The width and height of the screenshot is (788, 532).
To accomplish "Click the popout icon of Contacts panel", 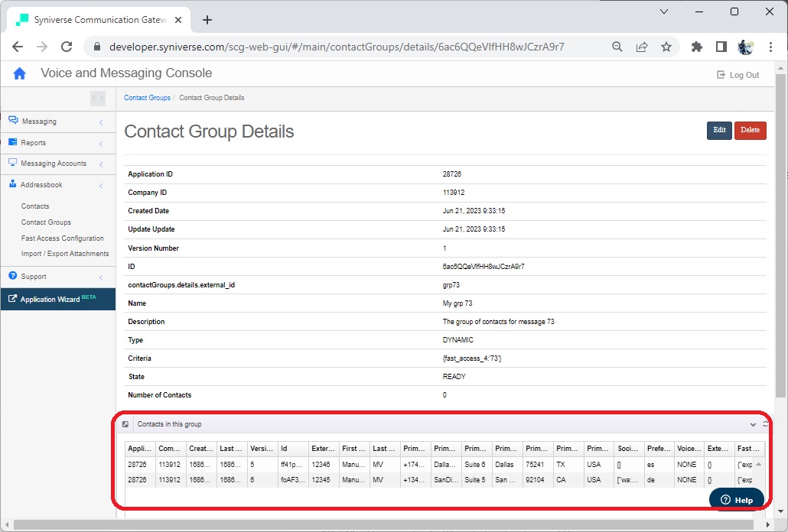I will click(x=125, y=424).
